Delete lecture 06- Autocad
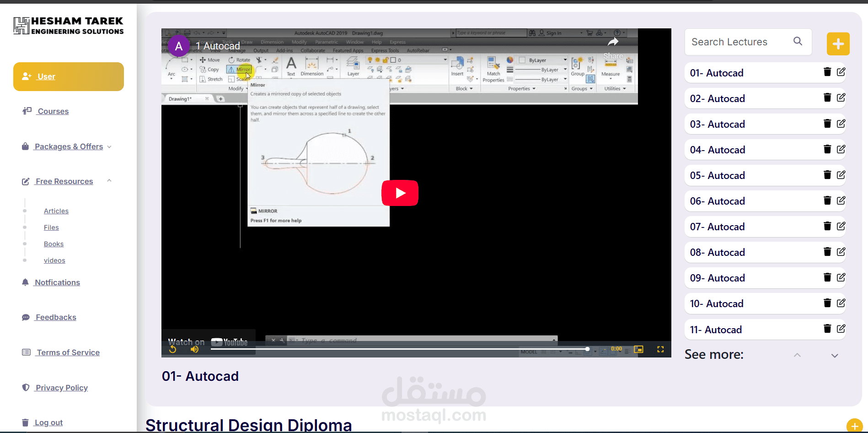This screenshot has height=433, width=868. click(827, 200)
